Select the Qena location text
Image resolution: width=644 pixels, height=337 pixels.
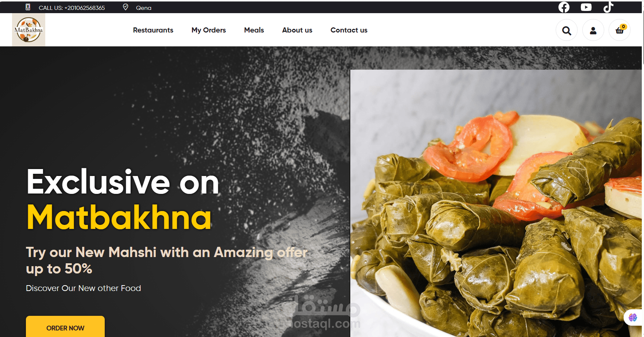coord(143,8)
